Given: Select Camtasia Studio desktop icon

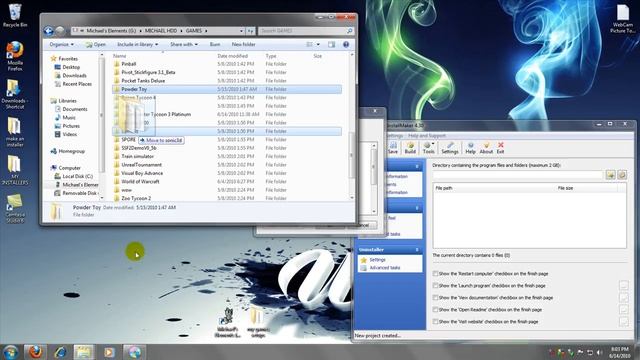Looking at the screenshot, I should pos(15,208).
